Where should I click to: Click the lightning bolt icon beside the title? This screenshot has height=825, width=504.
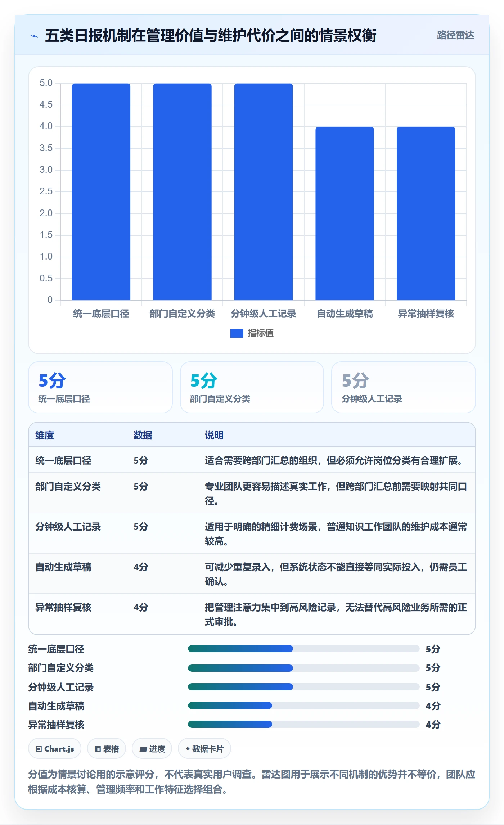(34, 36)
